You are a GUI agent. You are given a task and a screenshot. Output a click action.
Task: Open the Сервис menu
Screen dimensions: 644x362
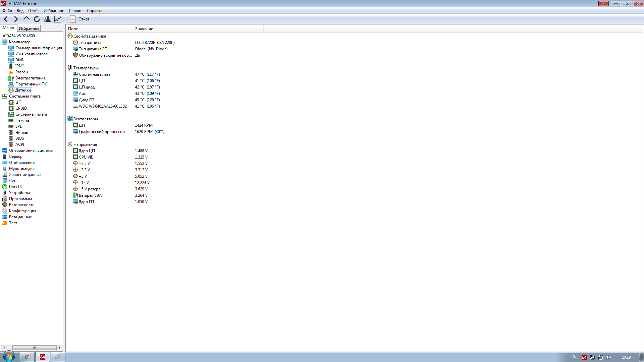point(75,11)
